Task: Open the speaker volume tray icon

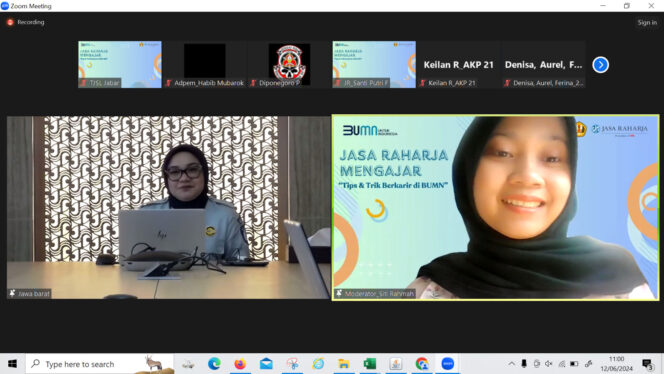Action: pyautogui.click(x=549, y=364)
